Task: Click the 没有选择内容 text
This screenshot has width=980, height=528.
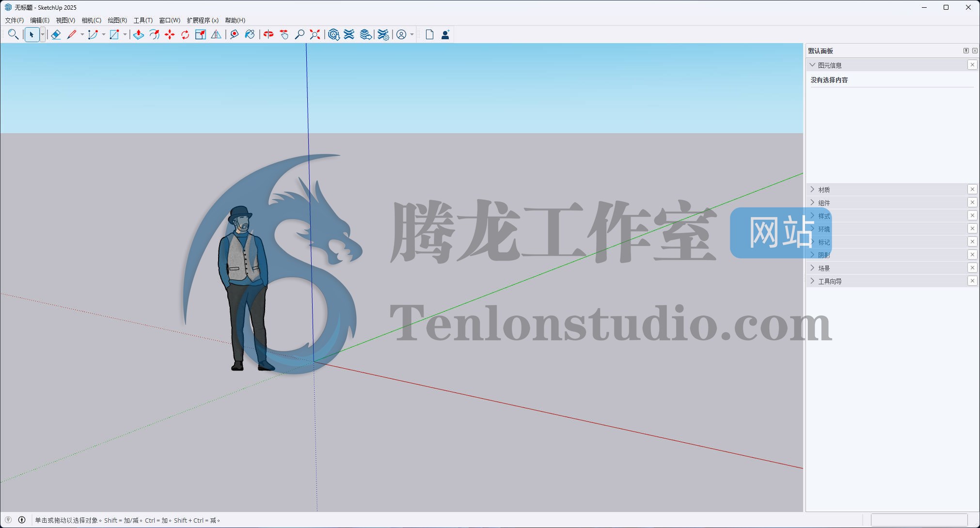Action: coord(829,80)
